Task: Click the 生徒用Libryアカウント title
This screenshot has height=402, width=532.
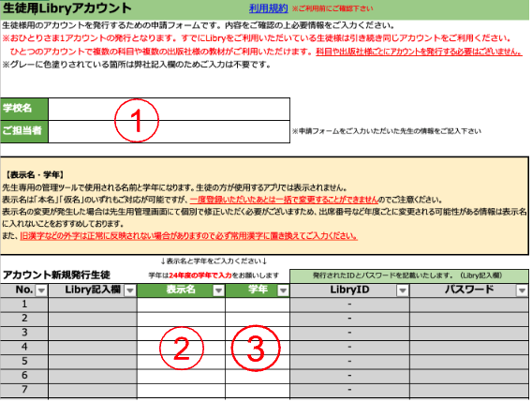Action: [x=66, y=8]
